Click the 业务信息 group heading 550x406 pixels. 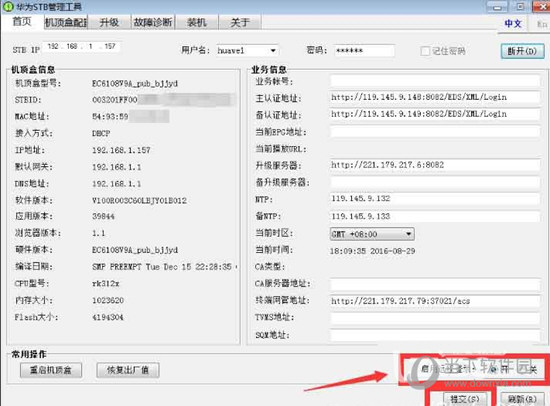269,69
